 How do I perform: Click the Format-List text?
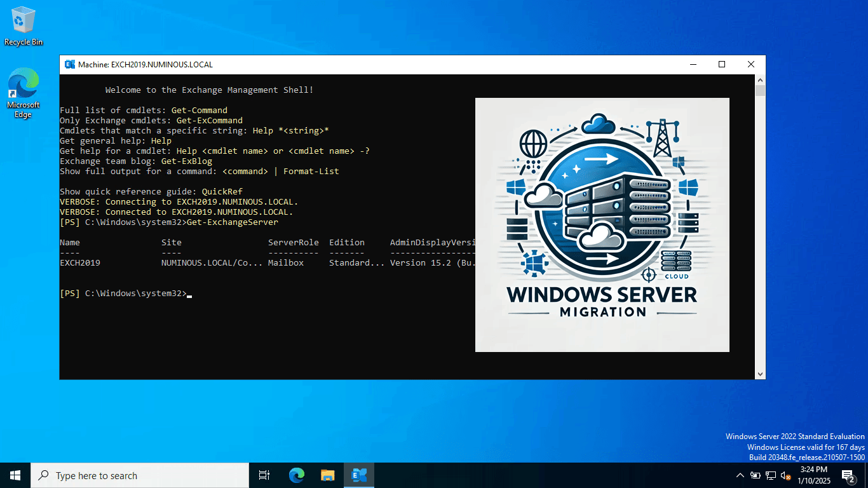pos(311,172)
